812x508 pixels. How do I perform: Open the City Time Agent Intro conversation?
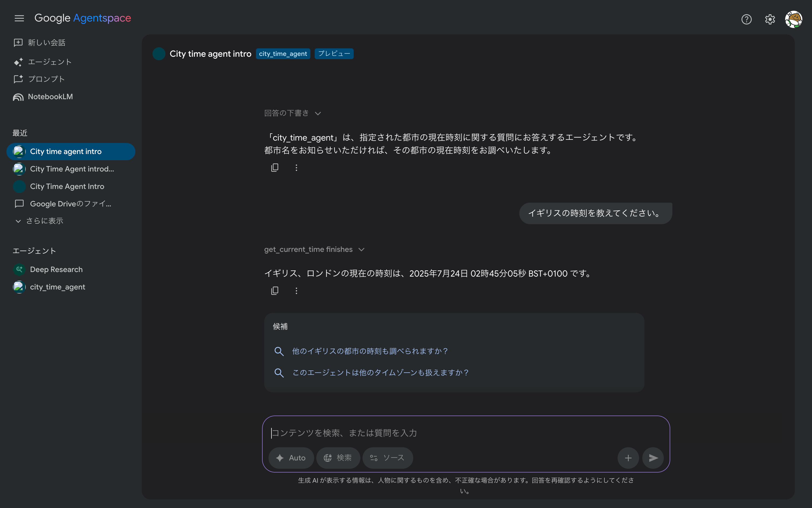pyautogui.click(x=71, y=187)
